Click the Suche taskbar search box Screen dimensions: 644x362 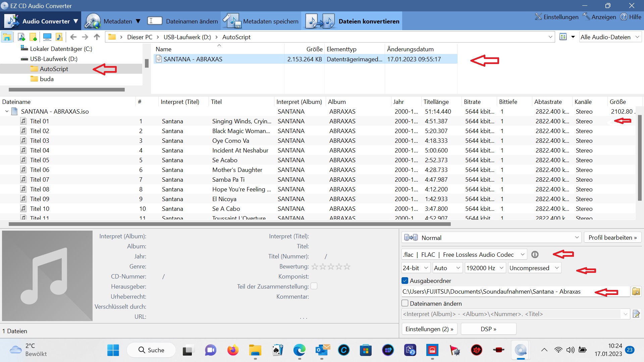[151, 350]
